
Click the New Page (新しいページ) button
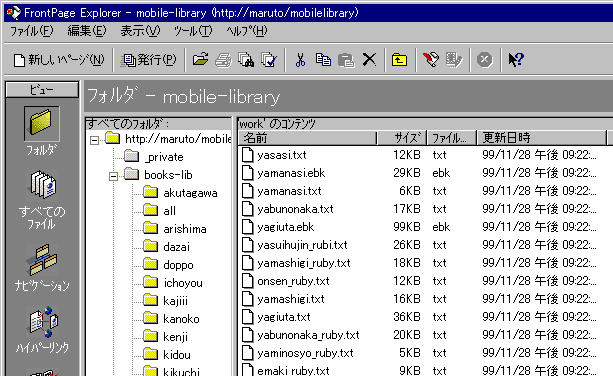pos(59,60)
